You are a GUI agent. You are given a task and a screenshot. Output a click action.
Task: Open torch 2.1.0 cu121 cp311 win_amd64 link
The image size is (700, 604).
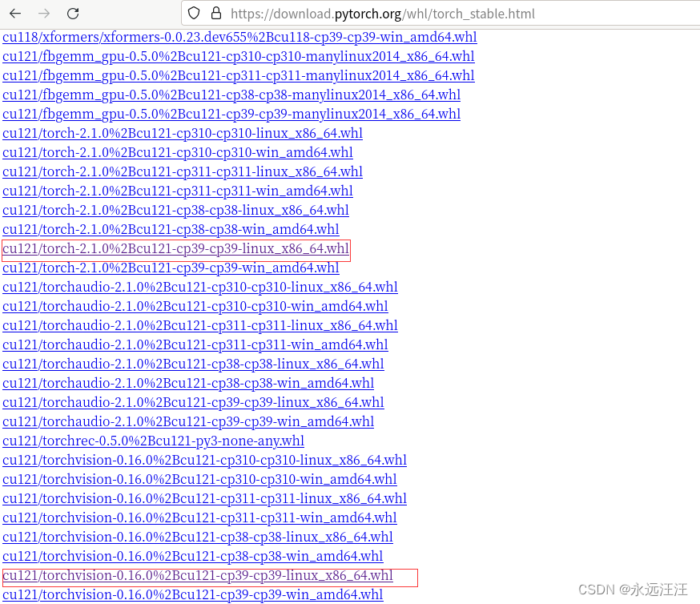point(178,191)
